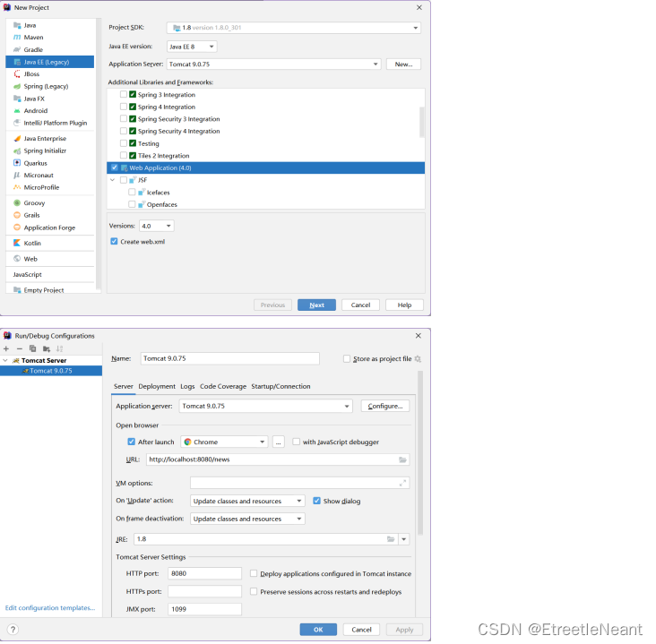Click the New... application server button

click(x=403, y=64)
